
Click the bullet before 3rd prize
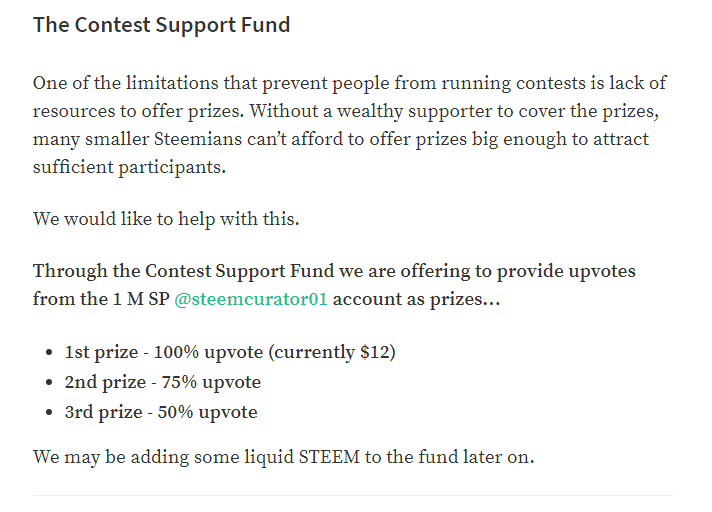pos(49,413)
